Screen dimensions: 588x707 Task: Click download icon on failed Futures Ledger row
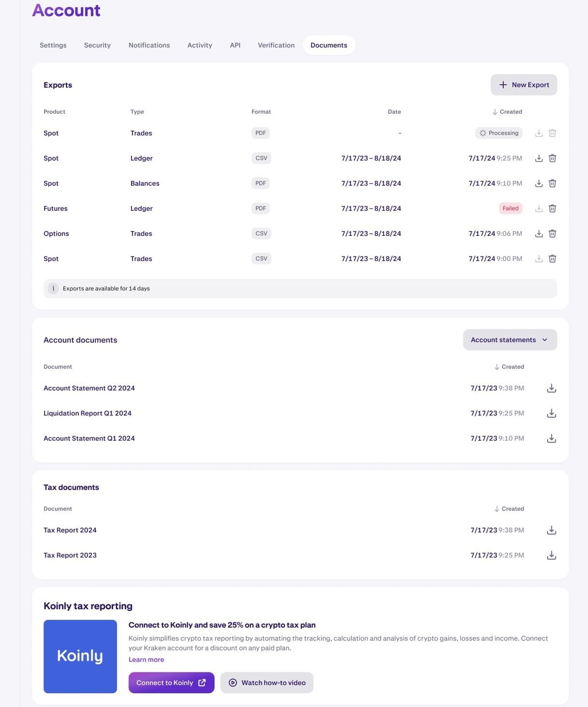(x=539, y=208)
